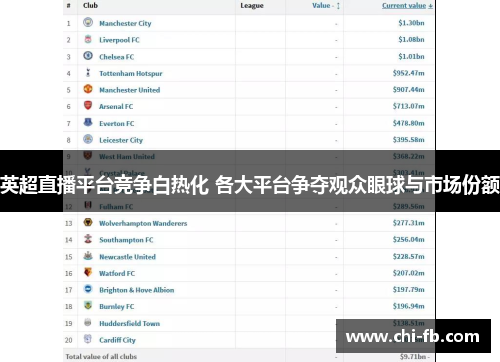This screenshot has height=362, width=500.
Task: Select Arsenal's $713.07m value
Action: pos(409,106)
